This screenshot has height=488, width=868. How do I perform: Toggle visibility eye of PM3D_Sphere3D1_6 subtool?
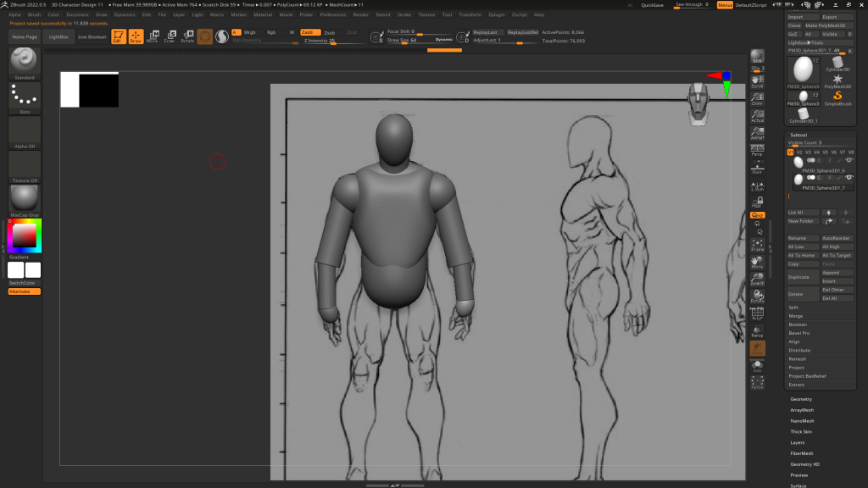[849, 160]
